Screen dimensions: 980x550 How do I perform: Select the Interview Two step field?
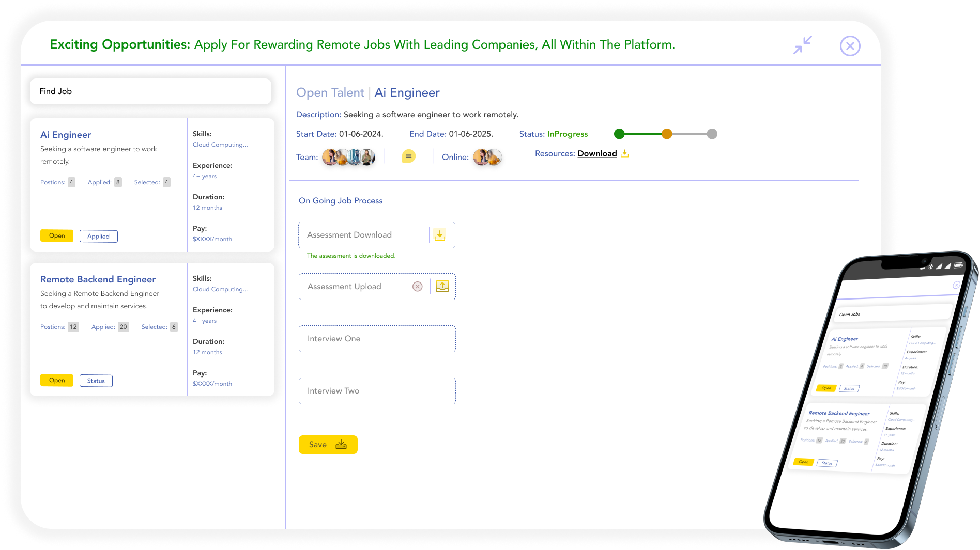tap(377, 391)
